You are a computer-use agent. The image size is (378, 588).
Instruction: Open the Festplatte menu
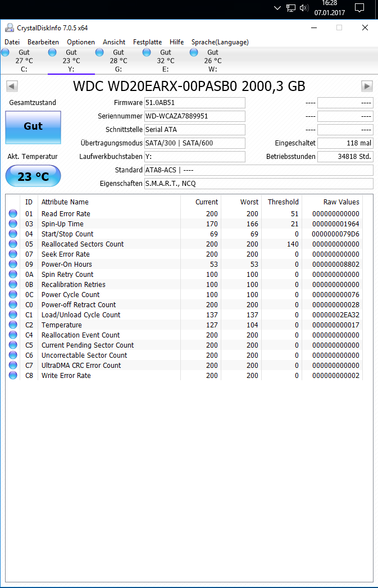147,42
